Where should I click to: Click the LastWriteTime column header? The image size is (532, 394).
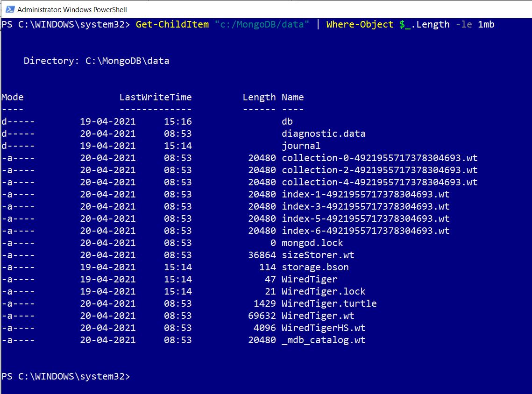click(x=155, y=97)
